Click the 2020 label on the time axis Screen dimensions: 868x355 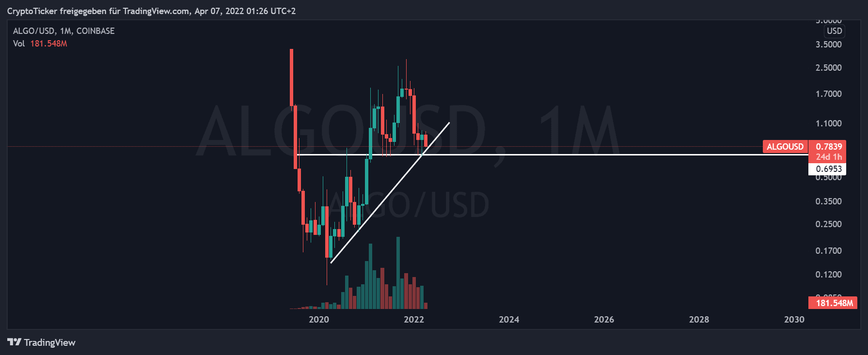(318, 320)
